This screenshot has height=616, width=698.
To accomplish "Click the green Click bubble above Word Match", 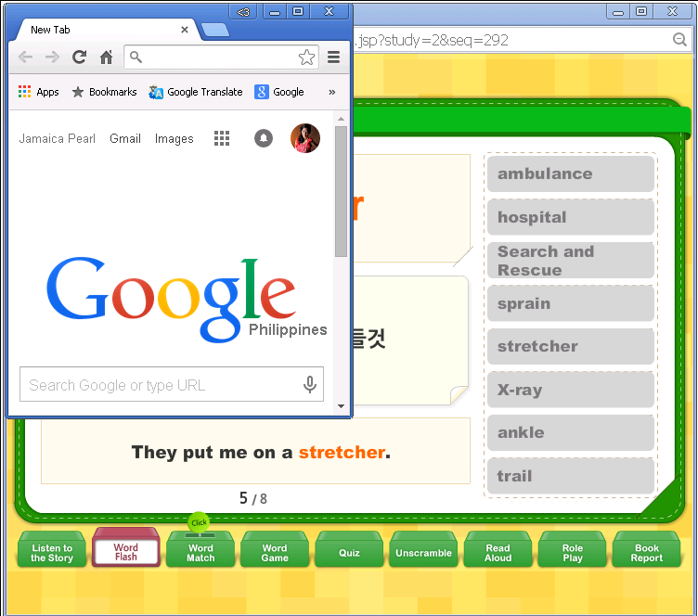I will (199, 522).
